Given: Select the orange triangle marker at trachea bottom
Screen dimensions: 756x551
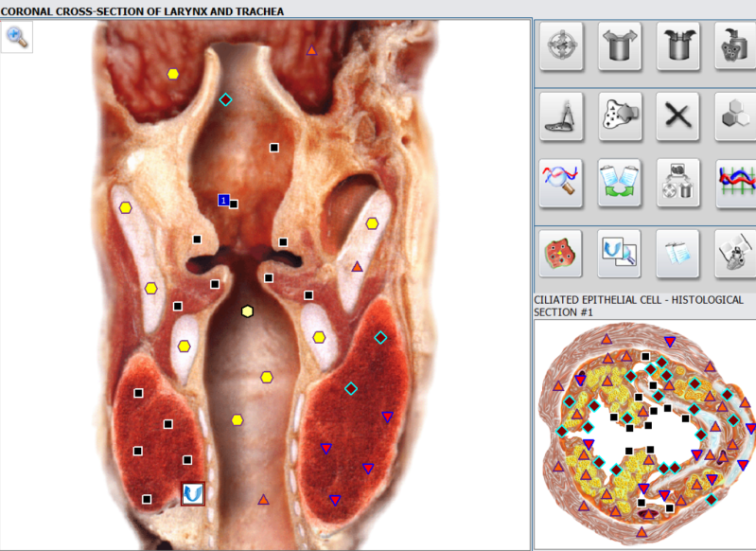Looking at the screenshot, I should point(263,499).
